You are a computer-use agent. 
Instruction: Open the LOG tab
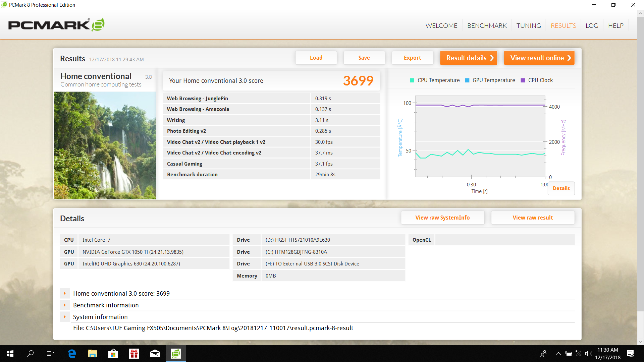[592, 26]
